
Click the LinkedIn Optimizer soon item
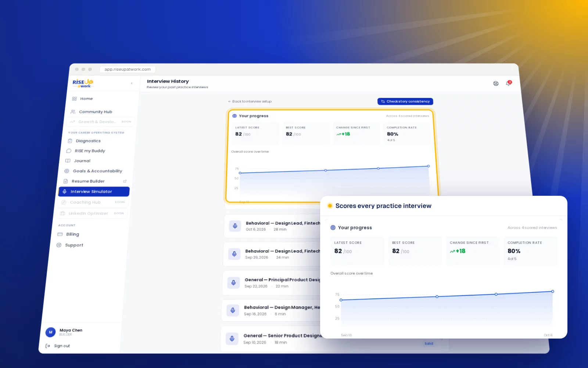(93, 213)
